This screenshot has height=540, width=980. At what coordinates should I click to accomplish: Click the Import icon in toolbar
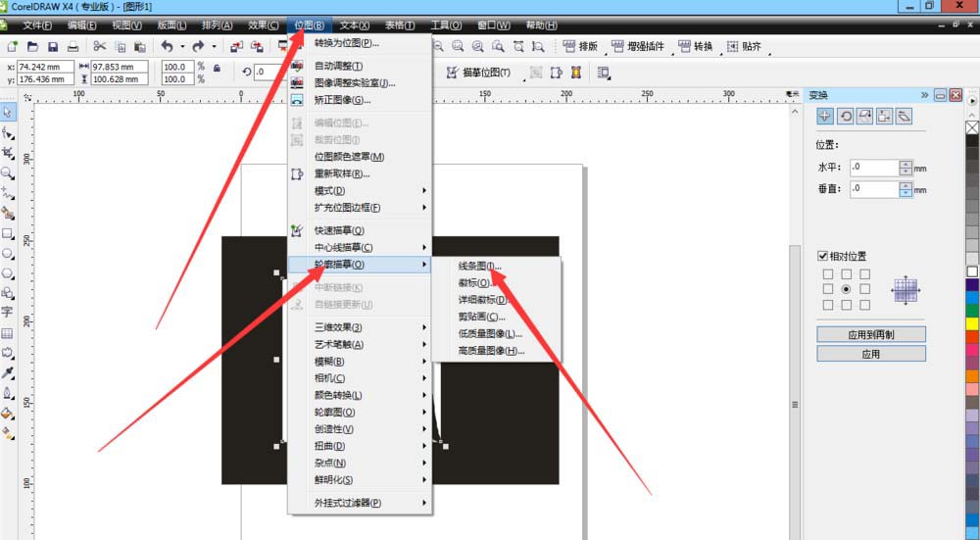click(237, 46)
